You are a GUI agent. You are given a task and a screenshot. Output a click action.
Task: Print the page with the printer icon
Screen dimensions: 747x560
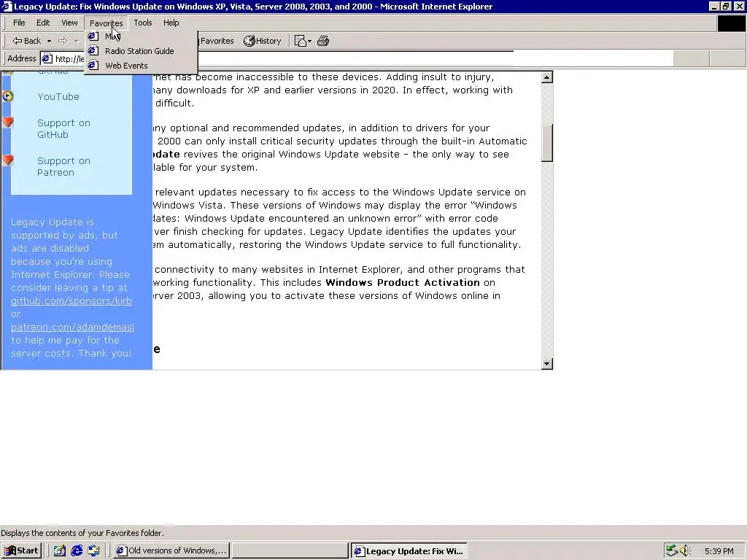(x=323, y=41)
